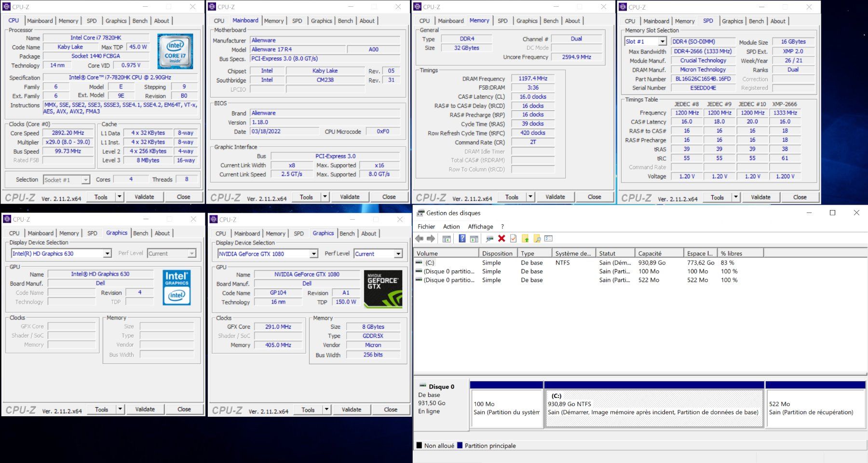Open the Action menu
The height and width of the screenshot is (463, 868).
[451, 226]
